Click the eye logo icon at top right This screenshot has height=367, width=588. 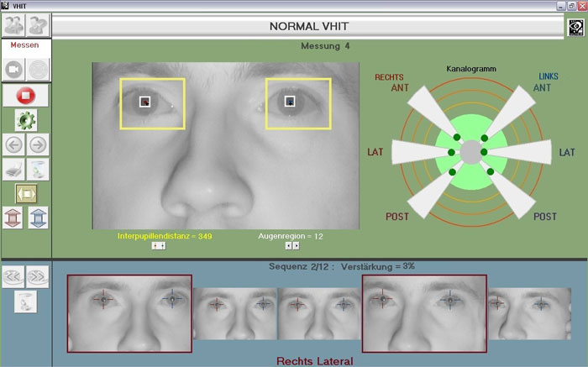click(576, 27)
